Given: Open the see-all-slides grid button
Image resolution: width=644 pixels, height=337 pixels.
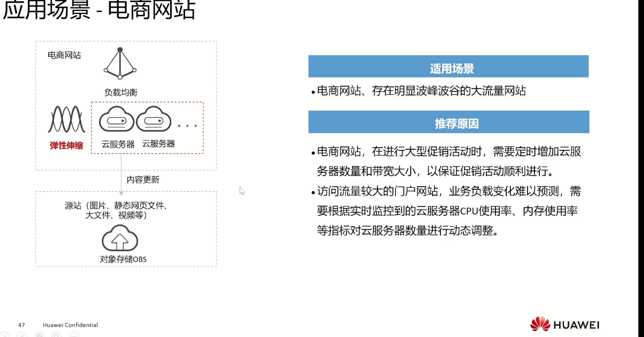Looking at the screenshot, I should pyautogui.click(x=39, y=335).
